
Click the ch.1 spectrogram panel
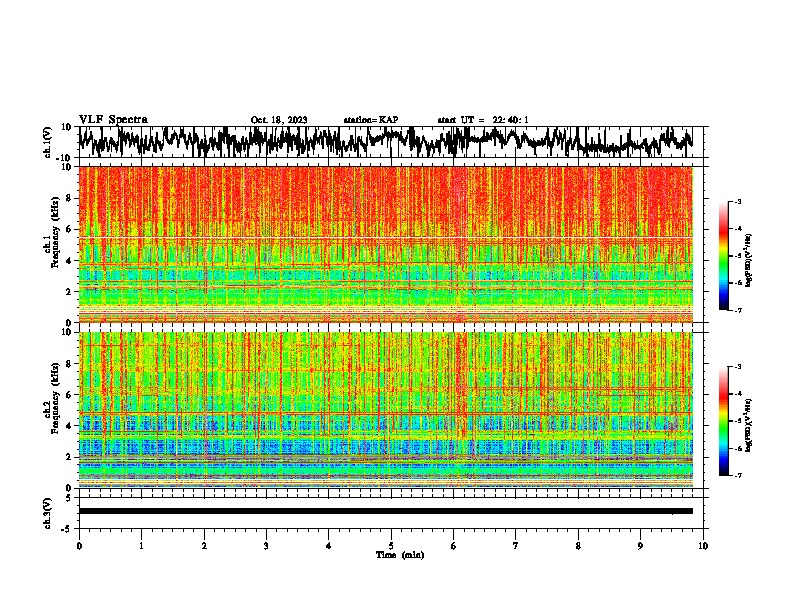[x=386, y=244]
